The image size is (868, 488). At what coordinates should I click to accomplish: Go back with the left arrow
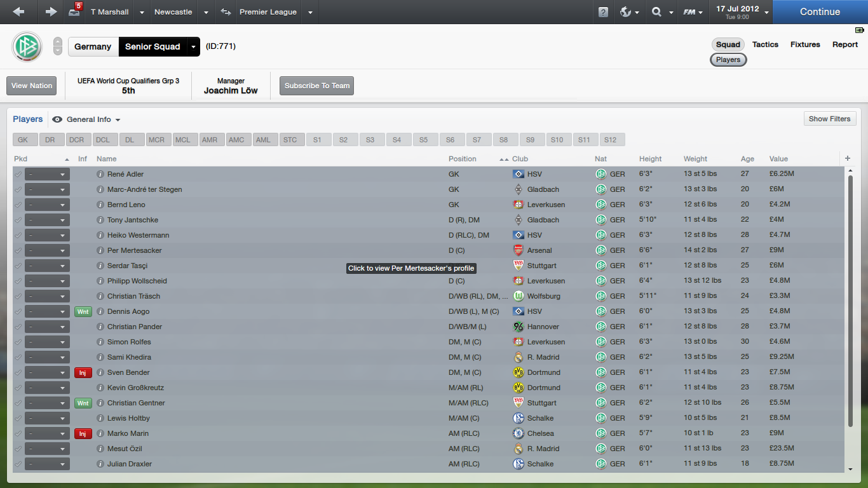click(x=19, y=12)
